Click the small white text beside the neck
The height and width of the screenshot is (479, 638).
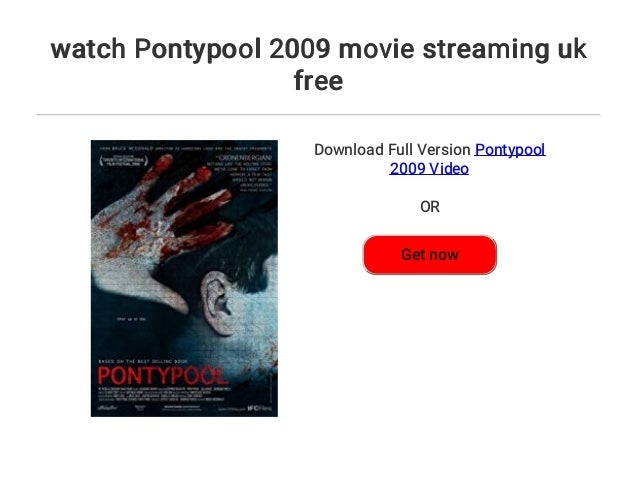(131, 319)
